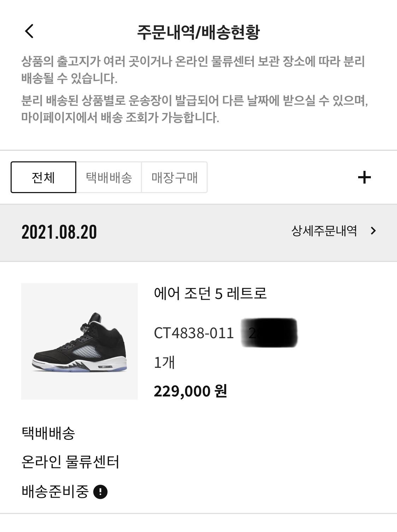
Task: Select the 전체 tab
Action: pos(43,177)
